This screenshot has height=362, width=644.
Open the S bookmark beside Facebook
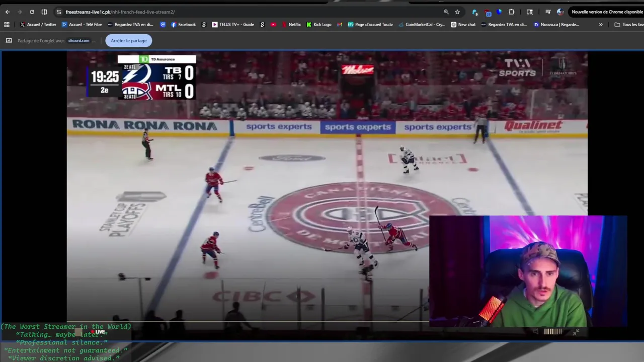click(204, 24)
